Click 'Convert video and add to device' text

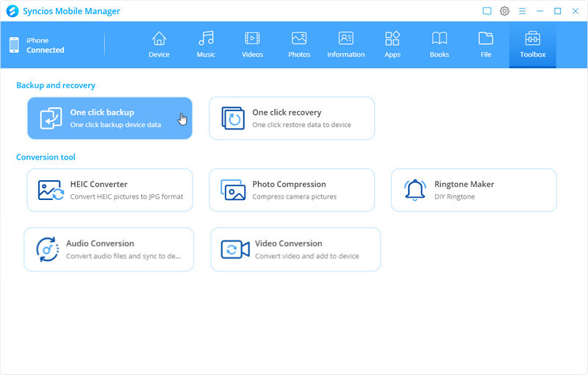click(306, 256)
